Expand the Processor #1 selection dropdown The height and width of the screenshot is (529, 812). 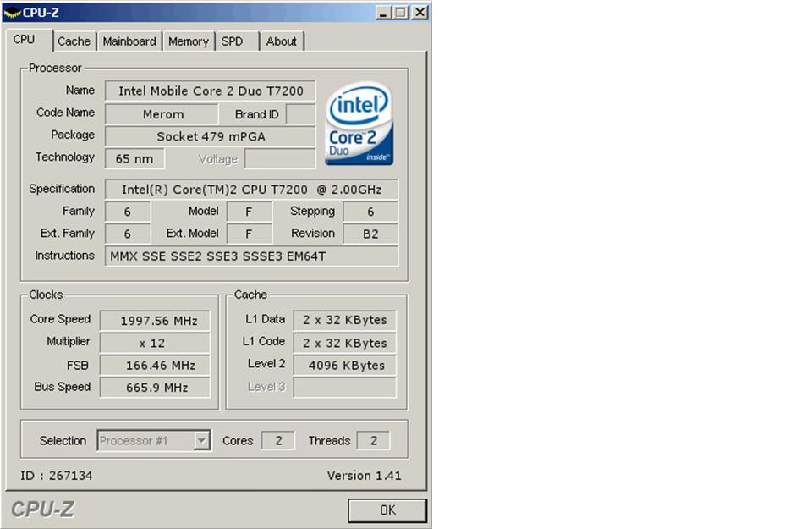(x=154, y=441)
